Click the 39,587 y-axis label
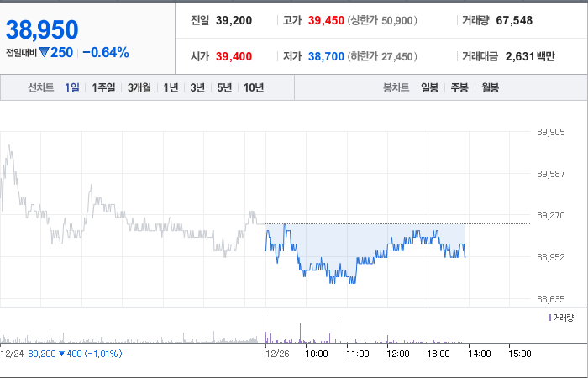Viewport: 588px width, 378px height. (550, 174)
